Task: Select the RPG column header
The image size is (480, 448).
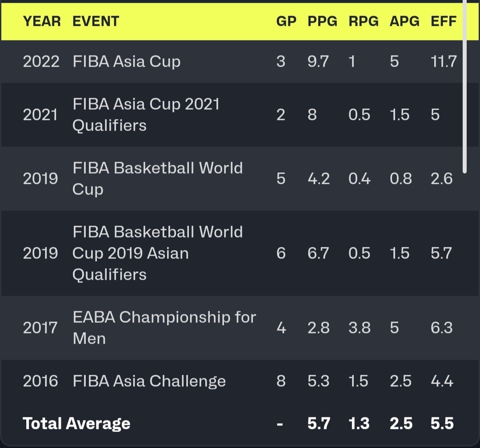Action: (363, 21)
